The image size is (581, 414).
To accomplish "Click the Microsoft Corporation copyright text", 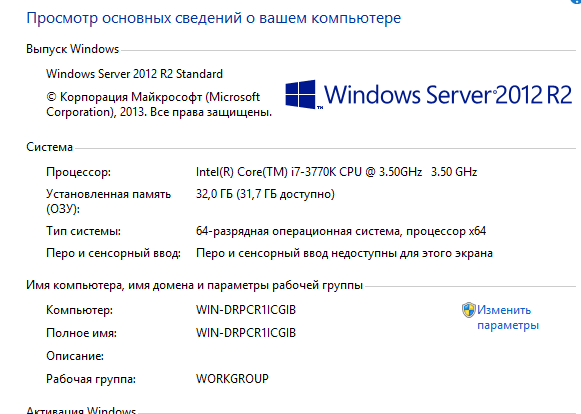I will [159, 104].
